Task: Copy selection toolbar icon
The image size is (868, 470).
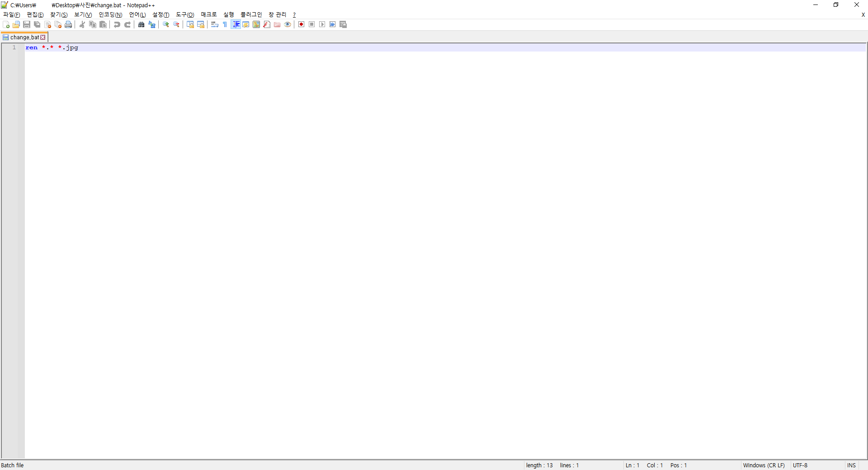Action: pyautogui.click(x=93, y=24)
